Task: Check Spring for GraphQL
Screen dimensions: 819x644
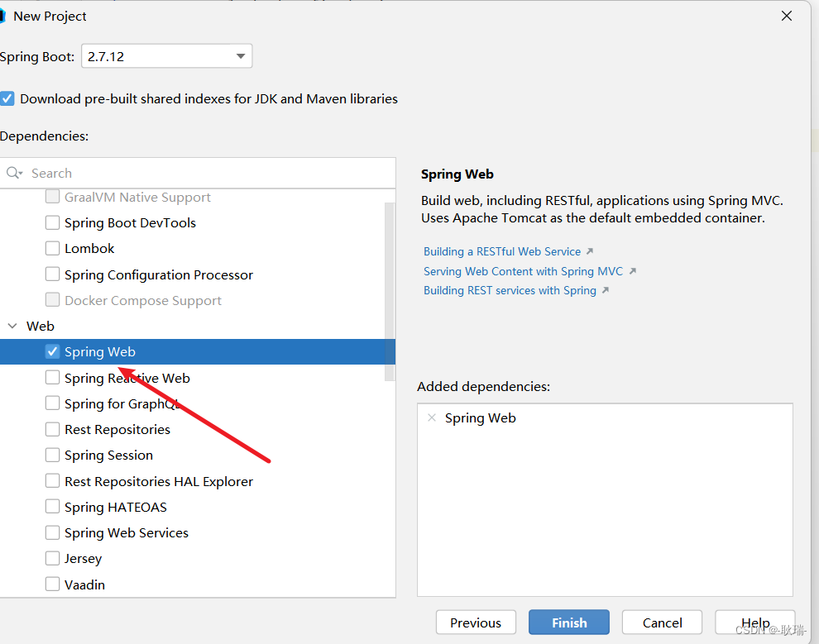Action: pos(52,403)
